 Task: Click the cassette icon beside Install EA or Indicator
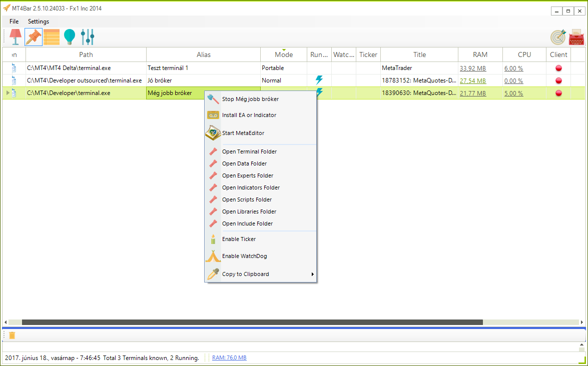(x=213, y=115)
